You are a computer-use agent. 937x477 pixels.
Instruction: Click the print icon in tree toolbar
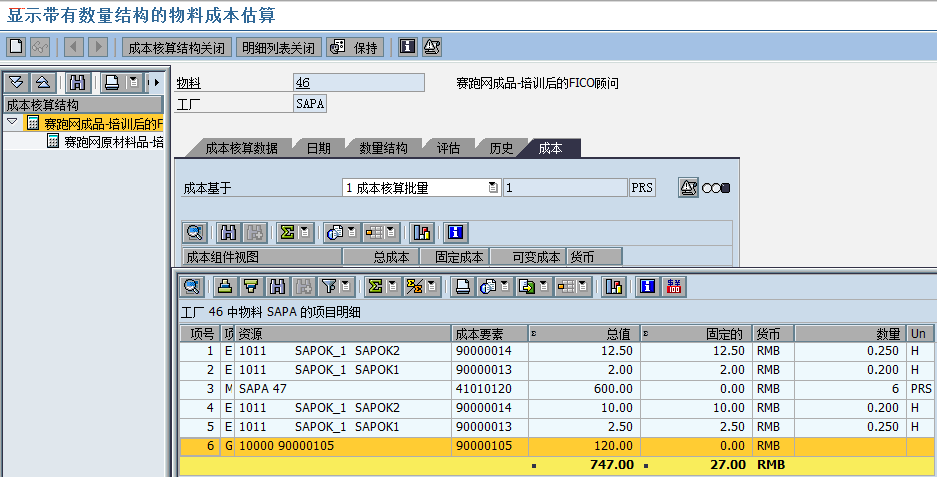pyautogui.click(x=112, y=82)
